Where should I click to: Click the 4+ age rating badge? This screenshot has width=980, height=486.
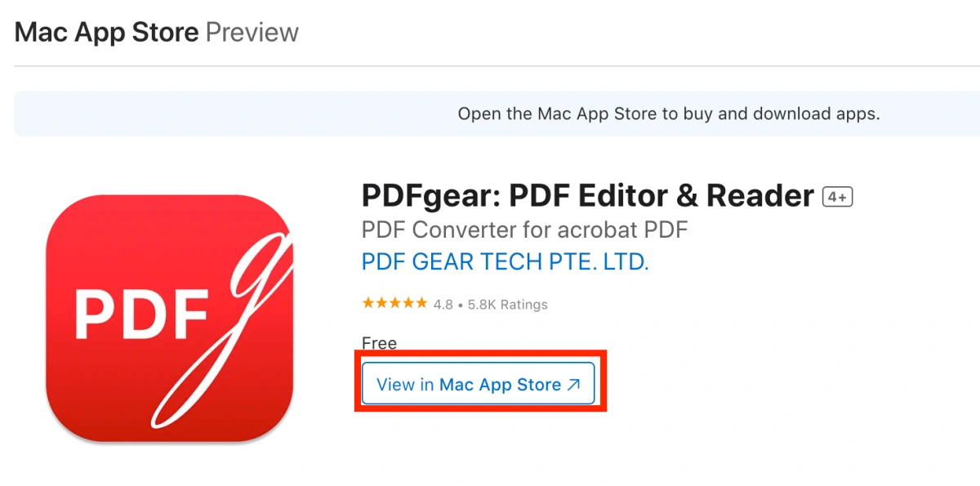[x=836, y=196]
